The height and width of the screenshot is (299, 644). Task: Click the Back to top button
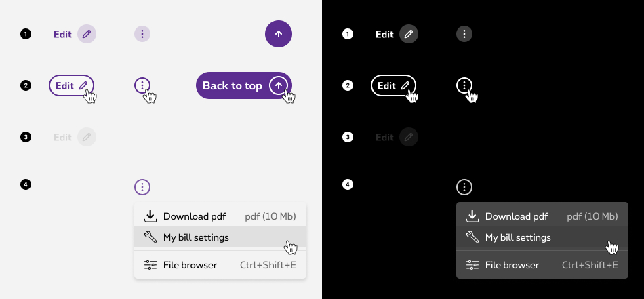point(244,85)
